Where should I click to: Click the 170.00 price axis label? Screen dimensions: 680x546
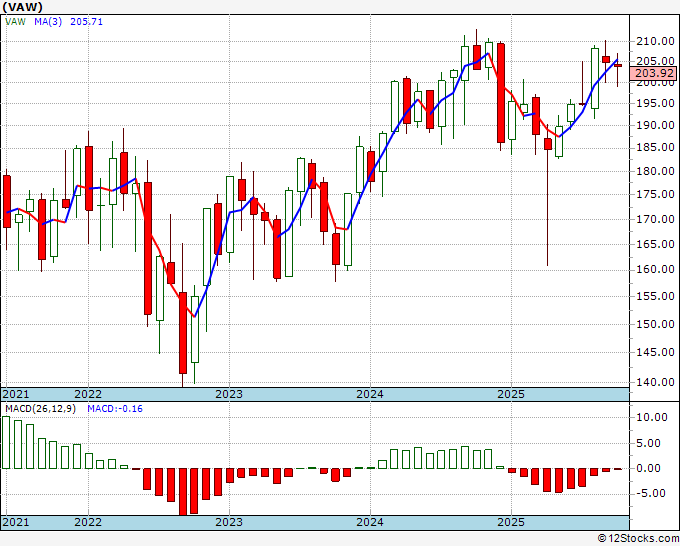click(655, 219)
